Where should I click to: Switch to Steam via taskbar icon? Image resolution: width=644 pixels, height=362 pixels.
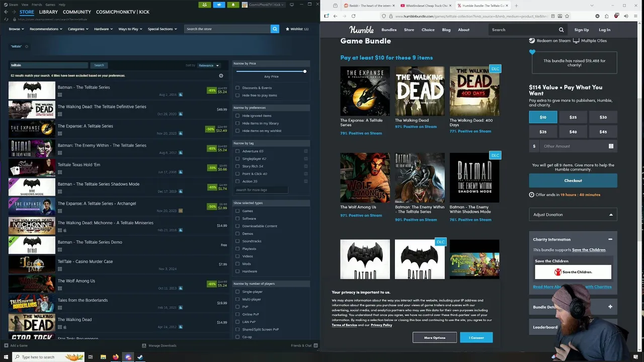pyautogui.click(x=140, y=357)
